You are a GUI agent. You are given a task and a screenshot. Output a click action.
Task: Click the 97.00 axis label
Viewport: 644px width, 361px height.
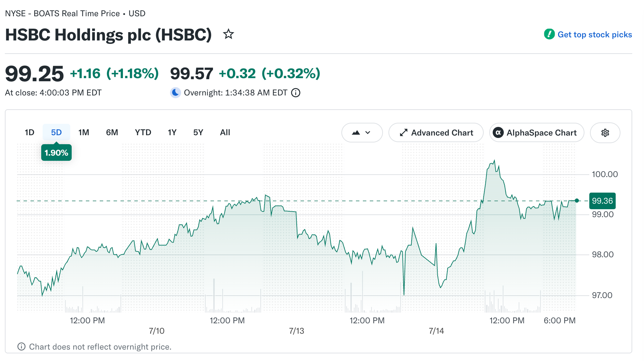pyautogui.click(x=602, y=295)
